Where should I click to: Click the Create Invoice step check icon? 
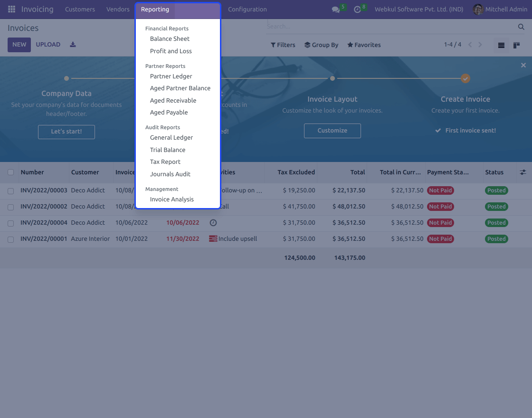[x=465, y=78]
